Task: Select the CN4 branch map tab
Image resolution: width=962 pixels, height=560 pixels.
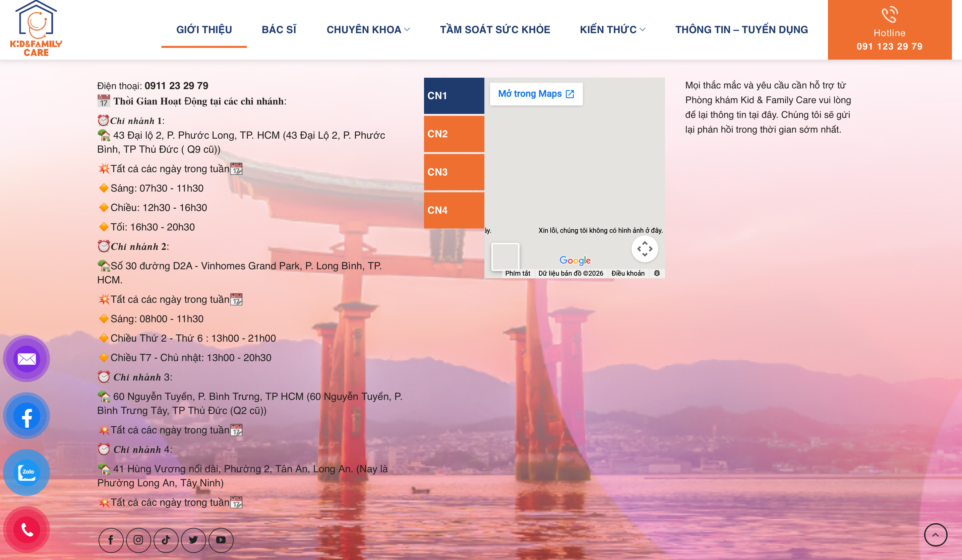Action: (454, 210)
